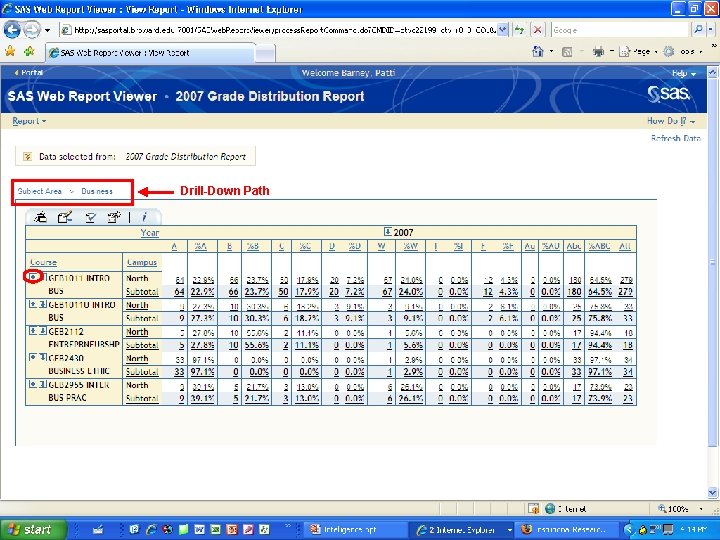Go back to the Portal
720x540 pixels.
pyautogui.click(x=28, y=73)
